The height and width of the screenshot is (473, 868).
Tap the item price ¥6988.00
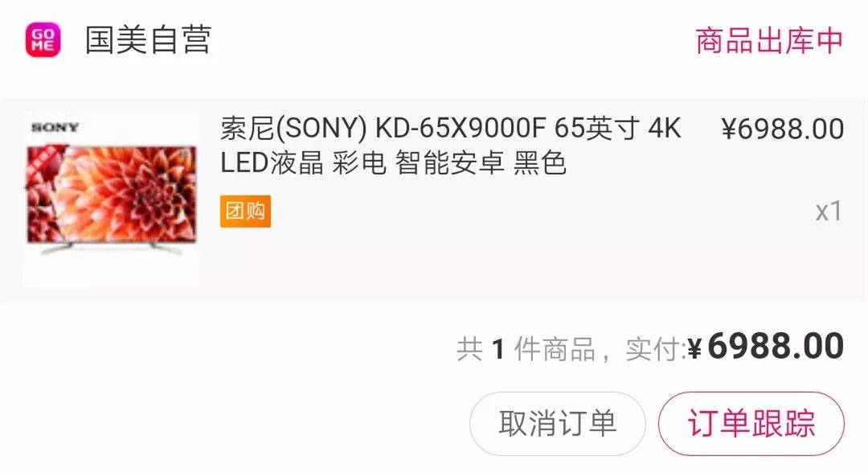(x=783, y=129)
